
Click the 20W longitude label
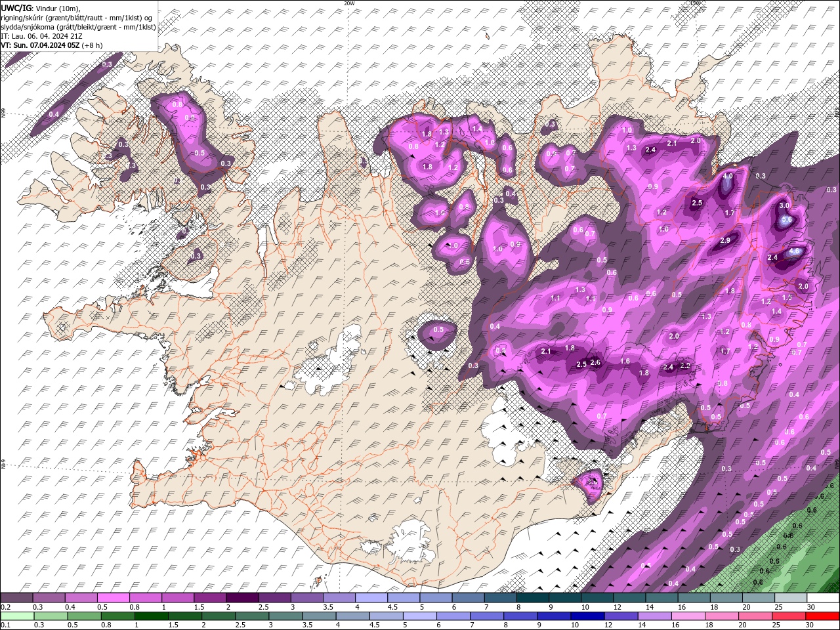(x=349, y=3)
